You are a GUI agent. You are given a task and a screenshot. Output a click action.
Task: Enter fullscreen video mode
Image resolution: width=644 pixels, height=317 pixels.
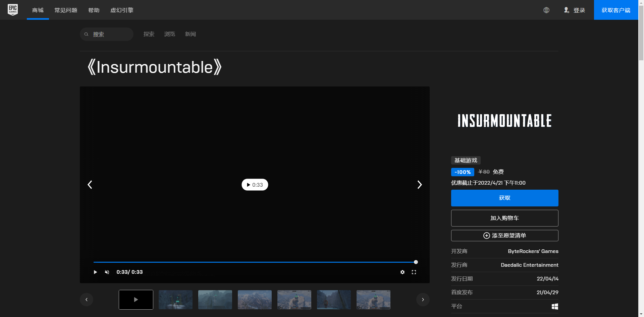(414, 272)
